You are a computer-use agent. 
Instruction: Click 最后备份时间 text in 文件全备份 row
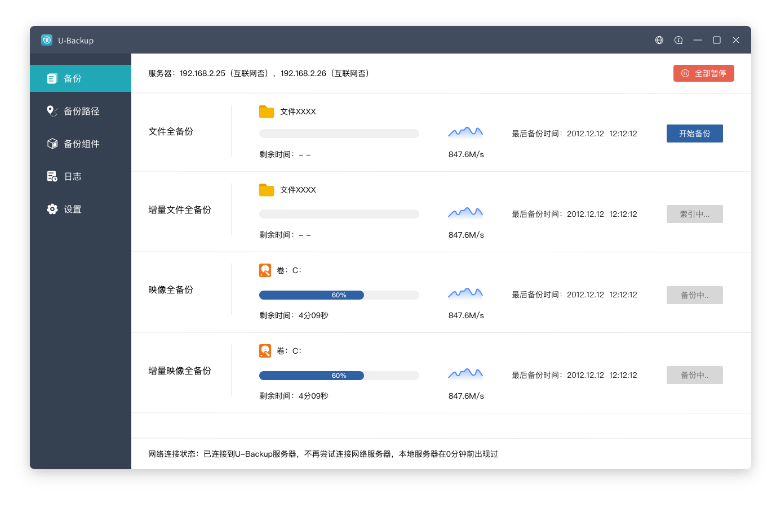coord(574,133)
